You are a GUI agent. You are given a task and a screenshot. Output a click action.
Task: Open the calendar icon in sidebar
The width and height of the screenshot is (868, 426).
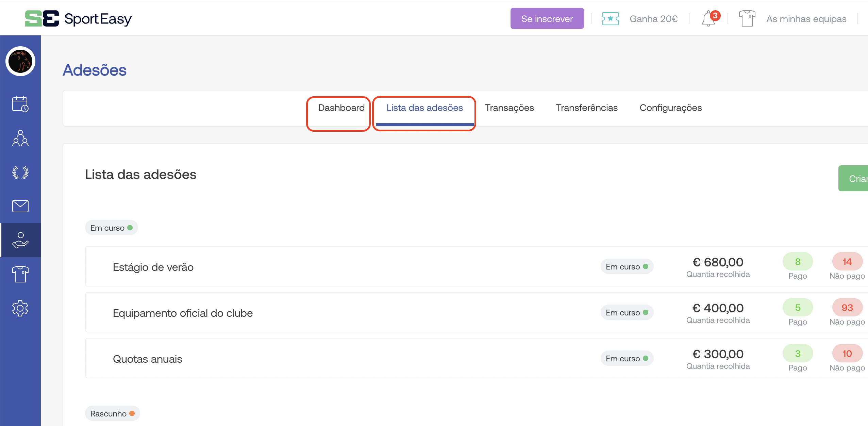[20, 104]
